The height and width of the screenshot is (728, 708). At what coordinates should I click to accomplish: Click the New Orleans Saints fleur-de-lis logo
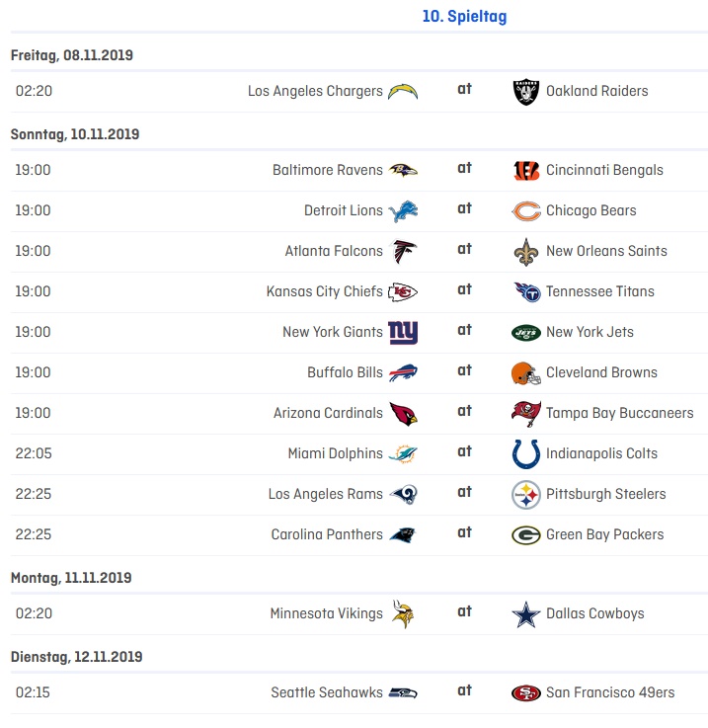pos(526,251)
